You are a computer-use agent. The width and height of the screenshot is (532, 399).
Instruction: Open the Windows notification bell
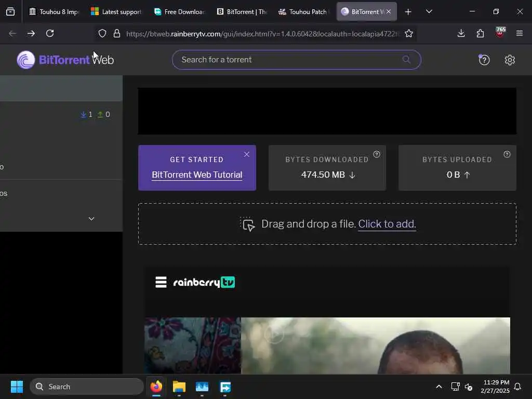(518, 387)
